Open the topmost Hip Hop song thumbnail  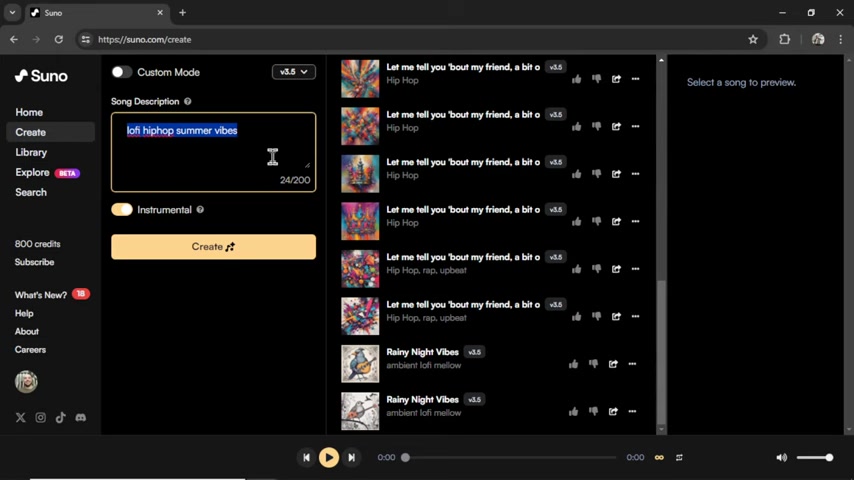(x=360, y=79)
